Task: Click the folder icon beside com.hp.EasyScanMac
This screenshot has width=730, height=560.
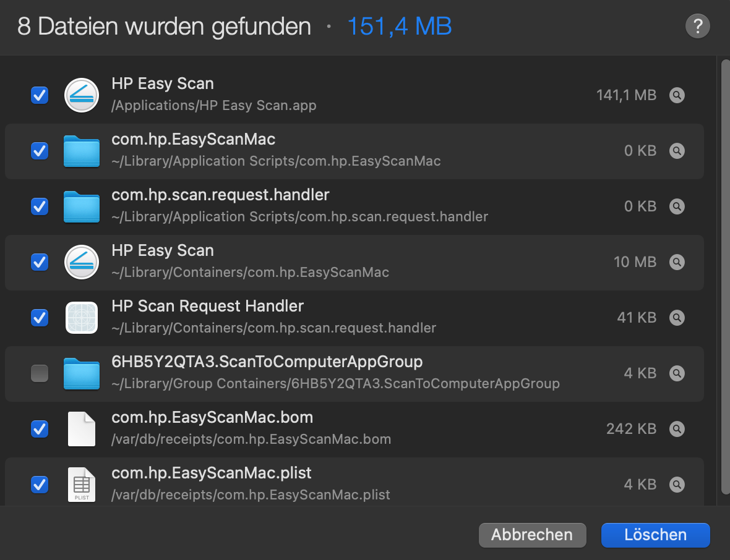Action: (81, 151)
